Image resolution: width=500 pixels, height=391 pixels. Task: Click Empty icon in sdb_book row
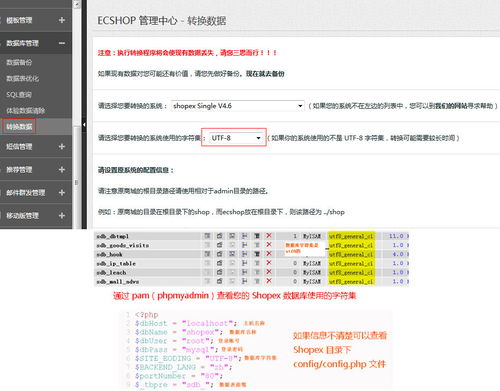(x=257, y=254)
